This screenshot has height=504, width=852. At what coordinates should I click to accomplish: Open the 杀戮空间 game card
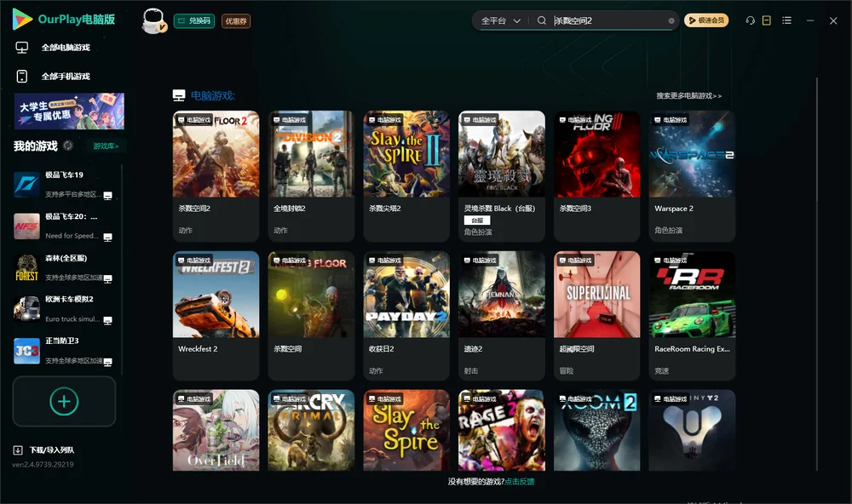point(311,316)
